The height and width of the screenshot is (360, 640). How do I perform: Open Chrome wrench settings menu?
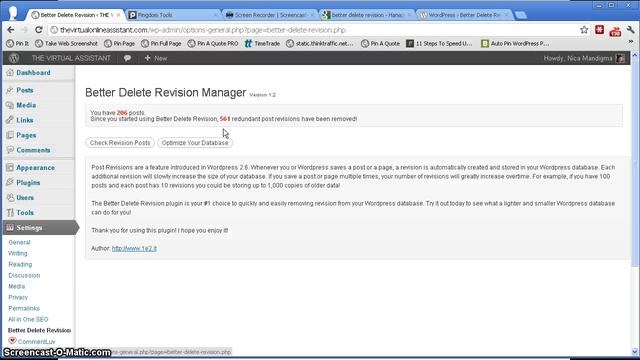tap(631, 30)
